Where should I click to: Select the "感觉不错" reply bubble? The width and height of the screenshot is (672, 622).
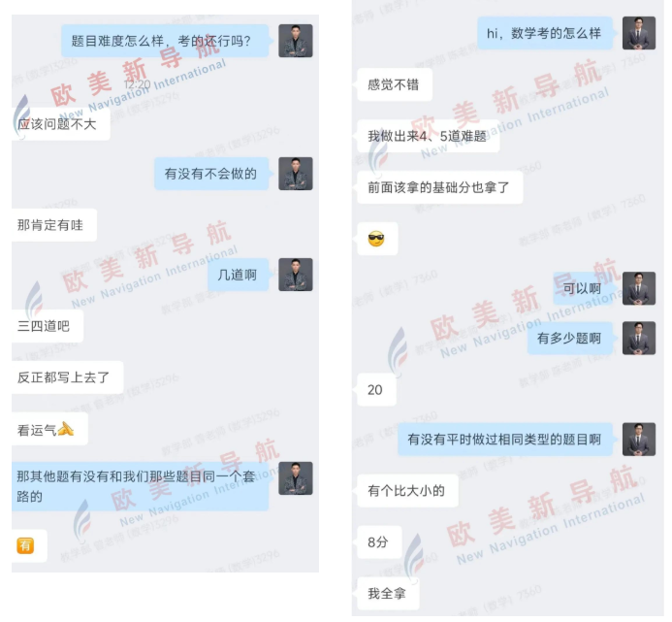[x=395, y=84]
